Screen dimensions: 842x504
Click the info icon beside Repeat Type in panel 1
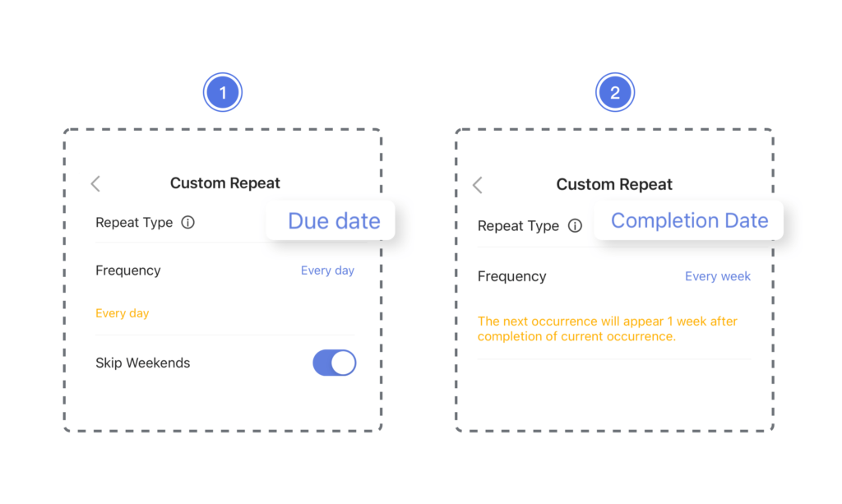pos(187,223)
